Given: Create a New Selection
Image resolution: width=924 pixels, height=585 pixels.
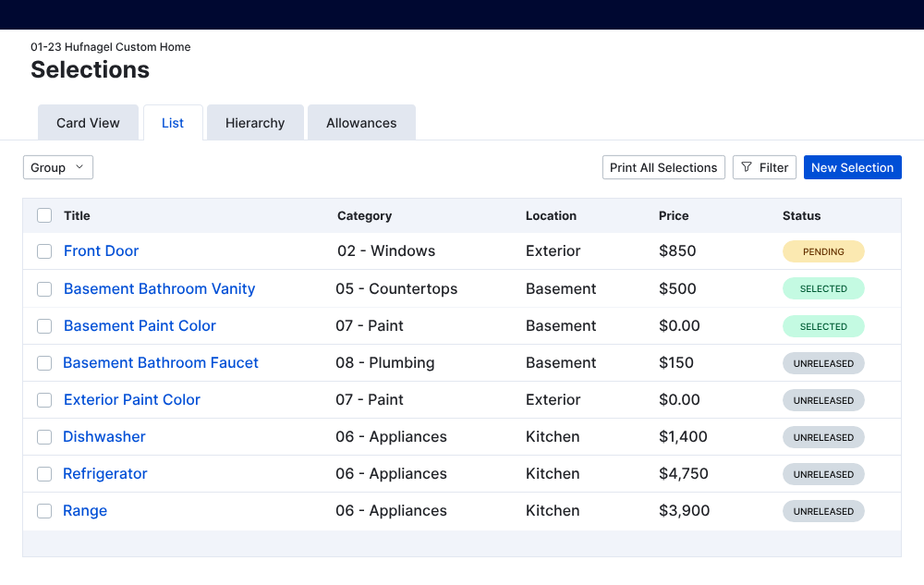Looking at the screenshot, I should coord(852,167).
